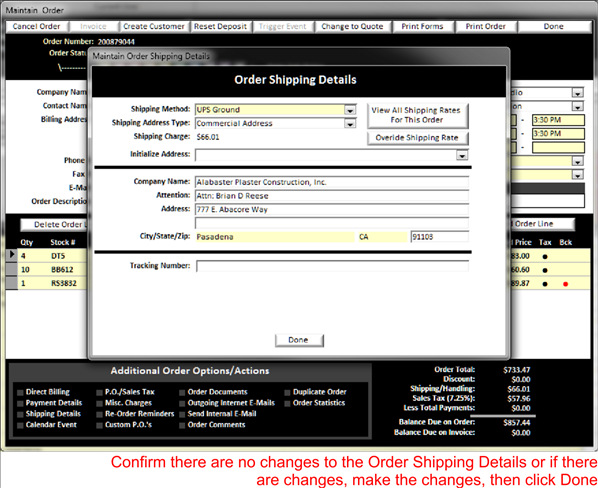Click the red backorder dot on RS3832 row
Viewport: 598px width, 488px height.
(566, 284)
